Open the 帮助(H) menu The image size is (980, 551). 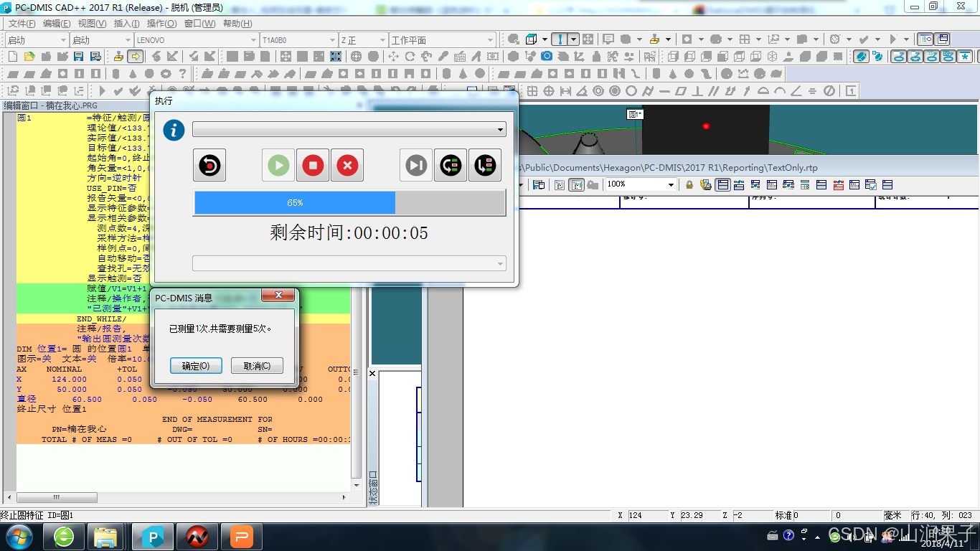(237, 24)
